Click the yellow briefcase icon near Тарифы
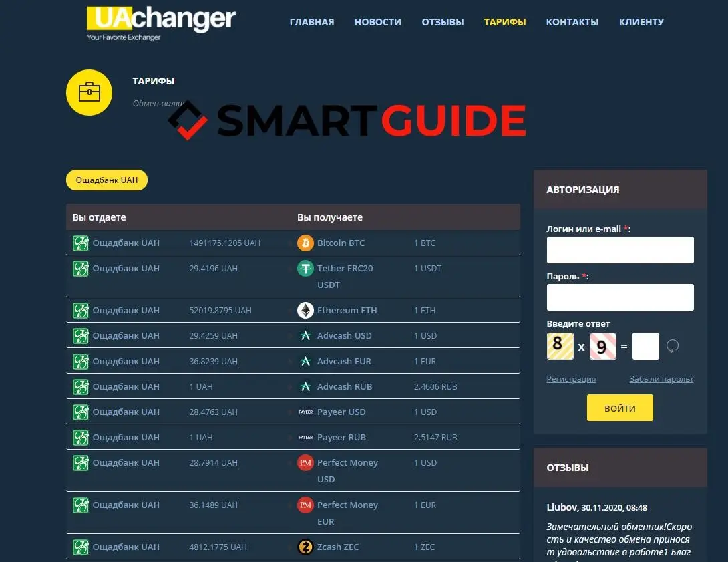The width and height of the screenshot is (728, 562). click(89, 92)
